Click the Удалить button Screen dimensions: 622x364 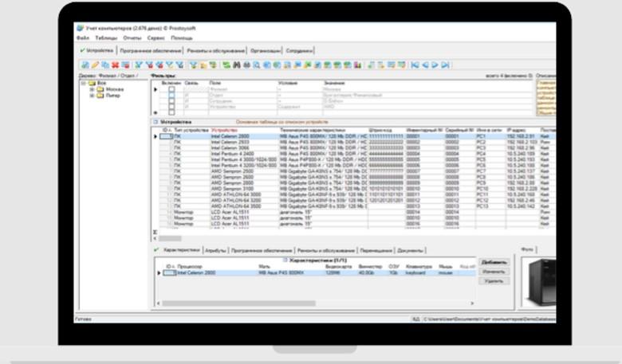[x=494, y=281]
